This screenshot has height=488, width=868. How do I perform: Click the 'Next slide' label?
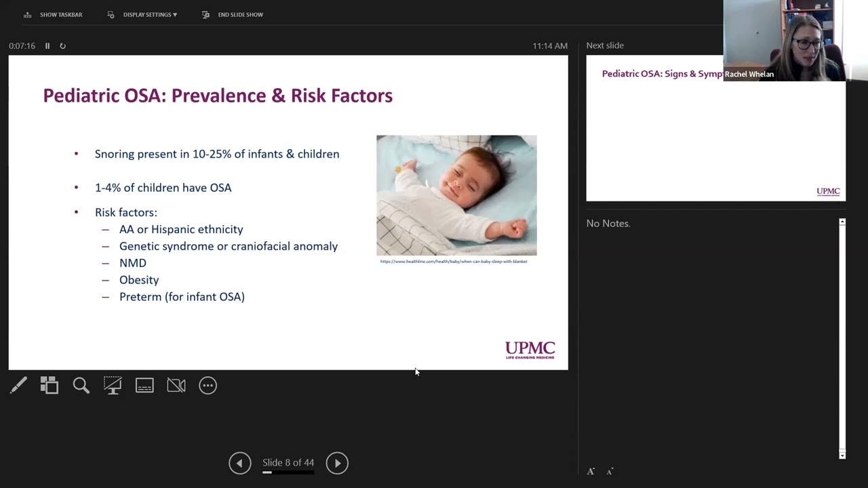(605, 45)
